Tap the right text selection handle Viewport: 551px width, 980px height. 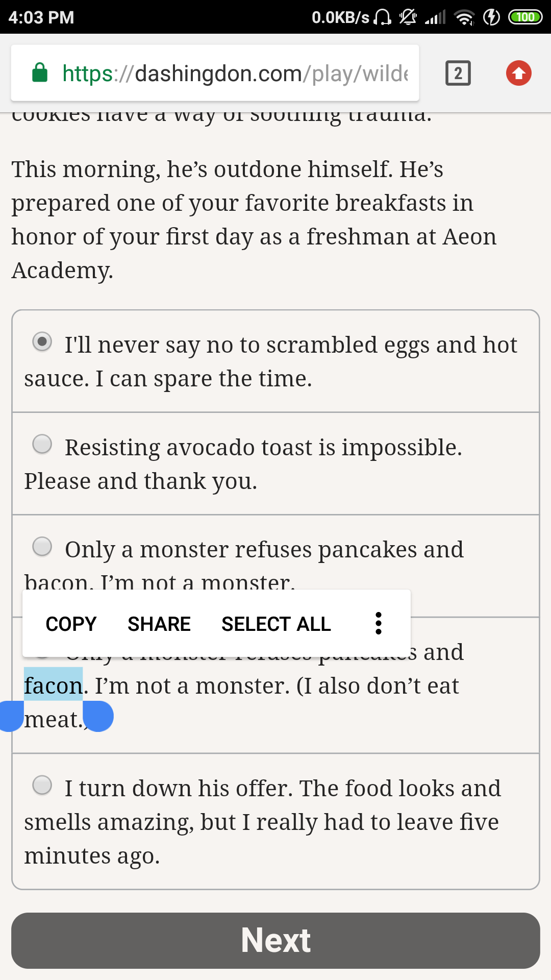click(98, 716)
